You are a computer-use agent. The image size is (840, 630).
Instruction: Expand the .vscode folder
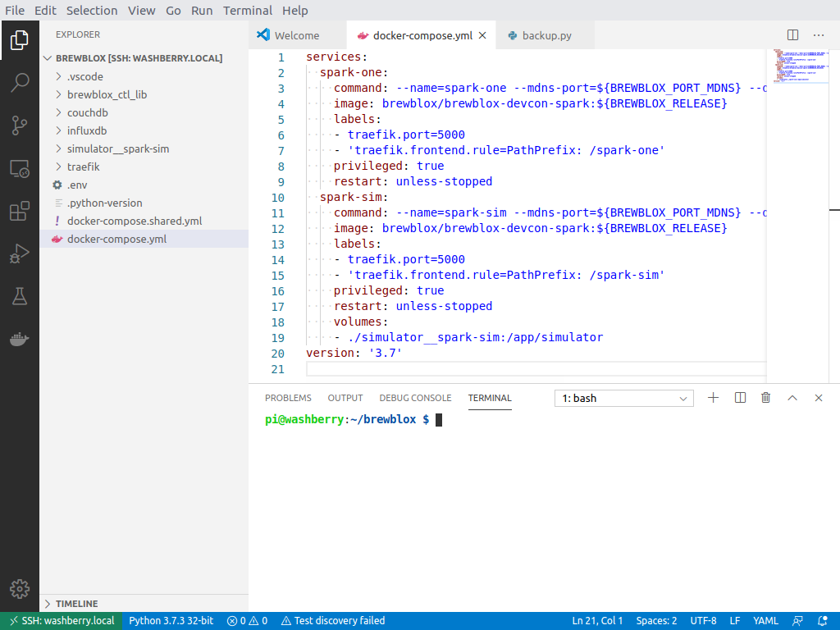144,76
